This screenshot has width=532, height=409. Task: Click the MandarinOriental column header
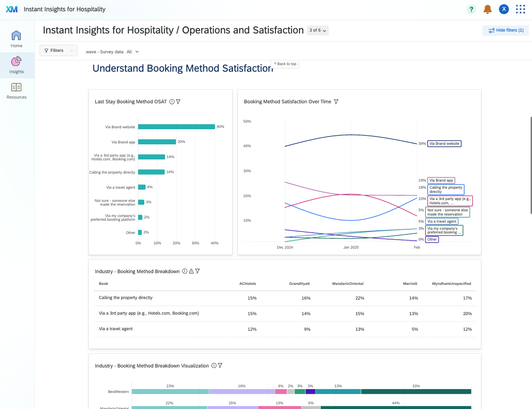pos(348,284)
